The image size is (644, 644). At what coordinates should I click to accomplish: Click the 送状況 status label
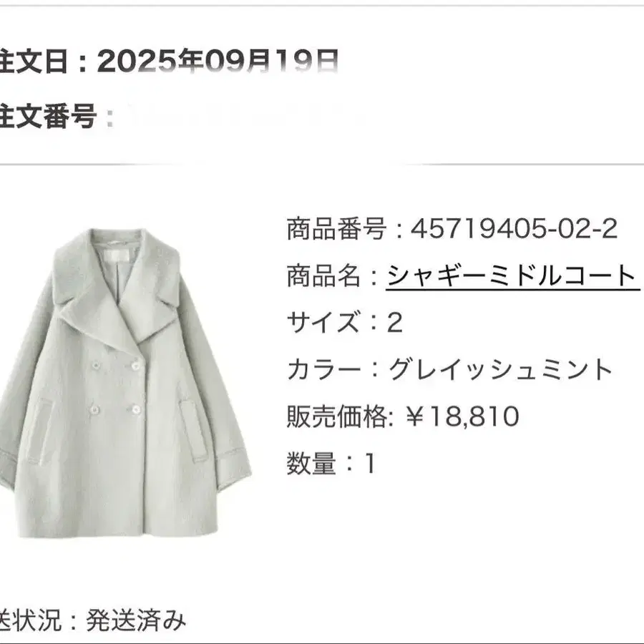(x=30, y=620)
